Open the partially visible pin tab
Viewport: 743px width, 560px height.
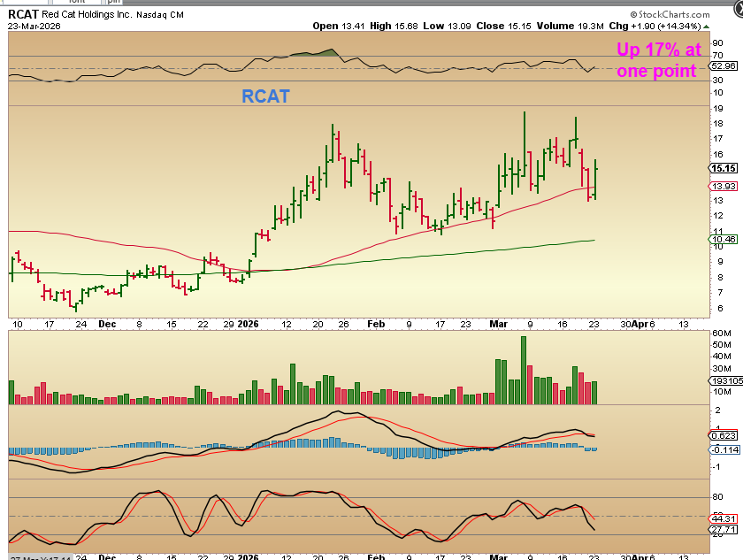coord(114,2)
